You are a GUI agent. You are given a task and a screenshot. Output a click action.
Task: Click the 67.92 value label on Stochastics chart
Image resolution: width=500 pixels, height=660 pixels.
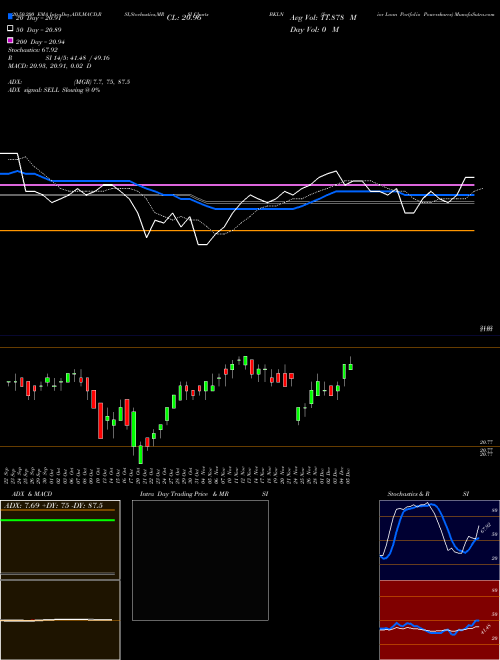tap(486, 528)
